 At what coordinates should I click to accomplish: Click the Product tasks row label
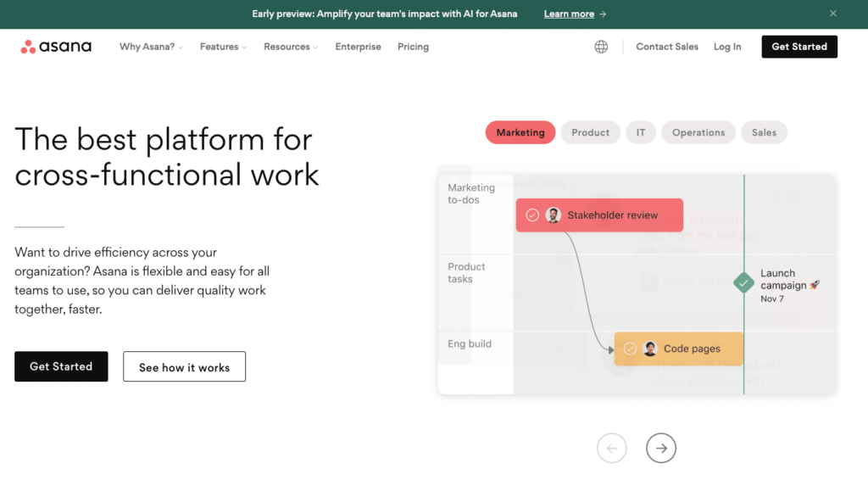[466, 273]
